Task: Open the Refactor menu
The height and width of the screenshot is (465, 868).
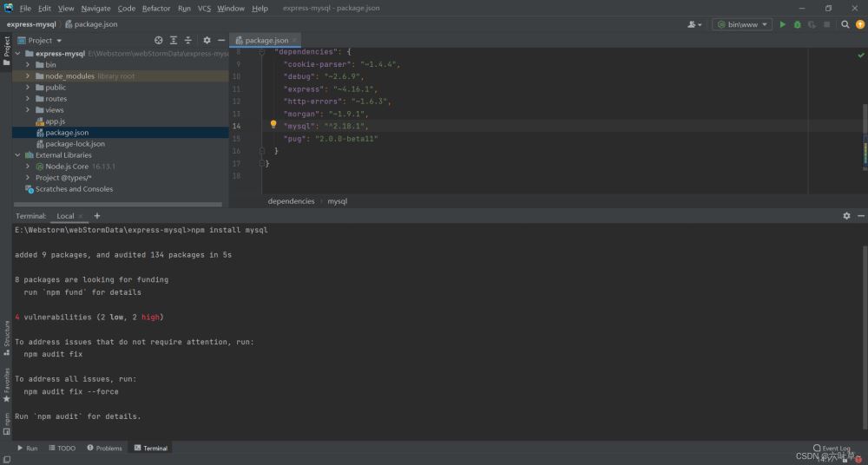Action: [x=156, y=8]
